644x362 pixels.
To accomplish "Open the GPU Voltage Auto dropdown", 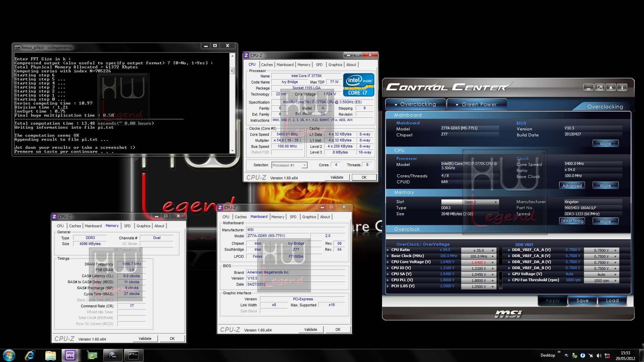I will tap(601, 275).
